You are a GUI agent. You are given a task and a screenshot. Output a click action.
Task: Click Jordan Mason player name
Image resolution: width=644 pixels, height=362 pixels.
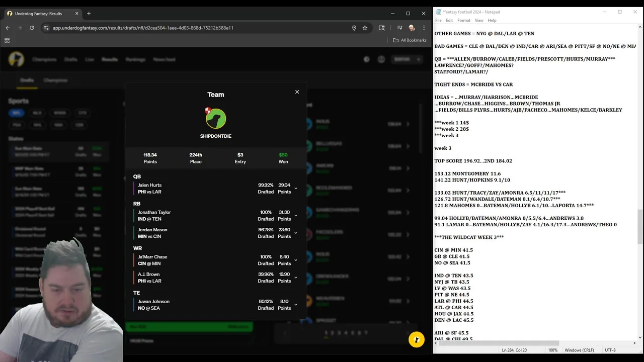(x=152, y=230)
